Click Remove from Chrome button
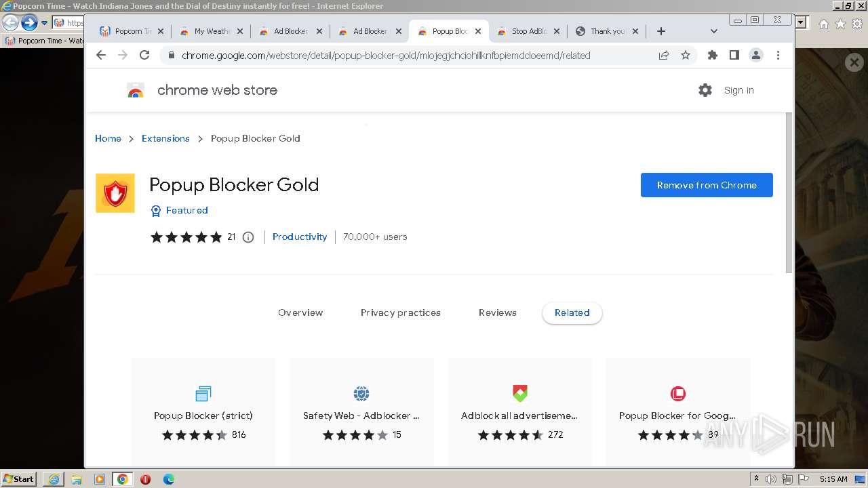 tap(706, 185)
